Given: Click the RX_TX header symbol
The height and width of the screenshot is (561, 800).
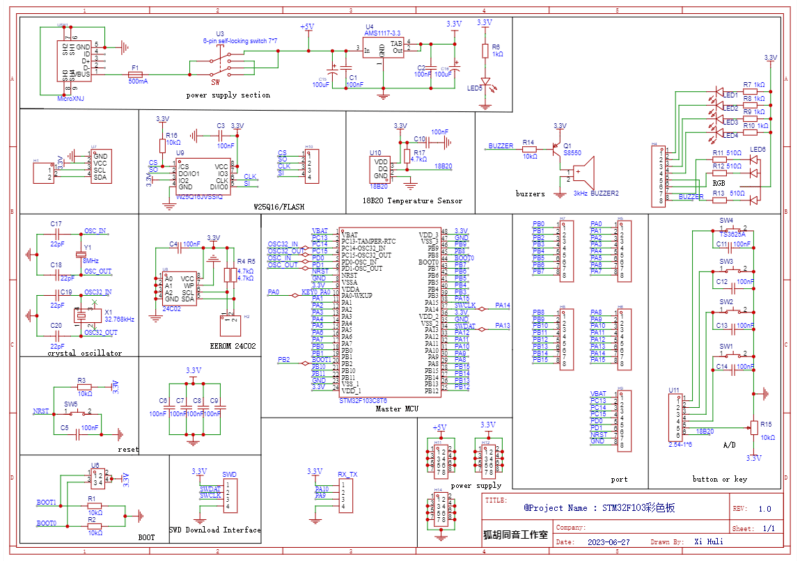Looking at the screenshot, I should (x=345, y=496).
